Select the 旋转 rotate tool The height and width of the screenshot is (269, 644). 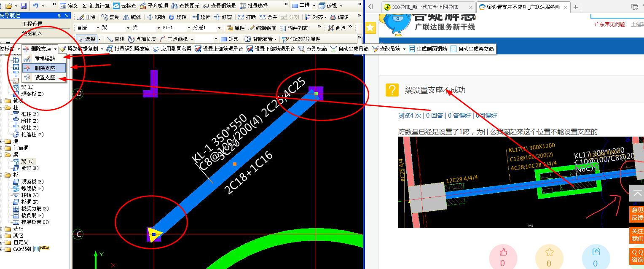(x=177, y=17)
